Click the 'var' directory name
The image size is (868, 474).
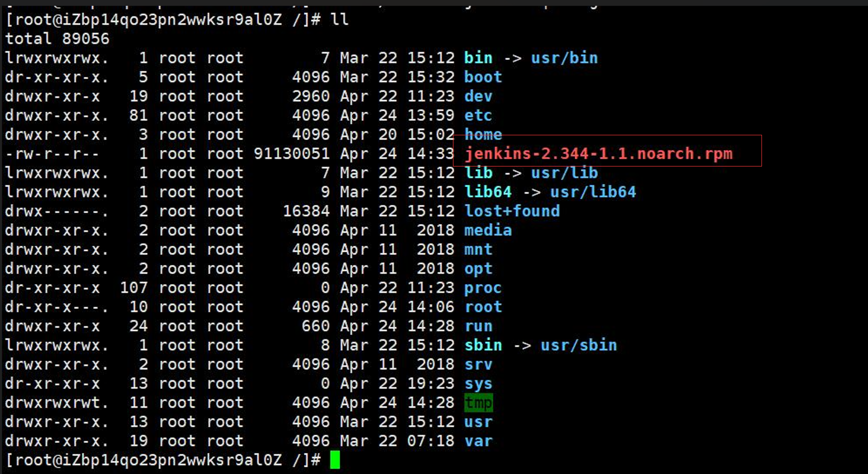(x=478, y=441)
